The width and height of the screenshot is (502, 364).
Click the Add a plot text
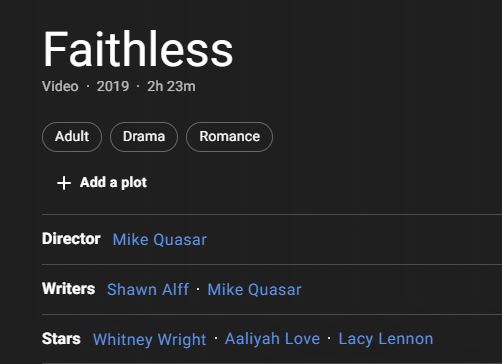[x=113, y=183]
